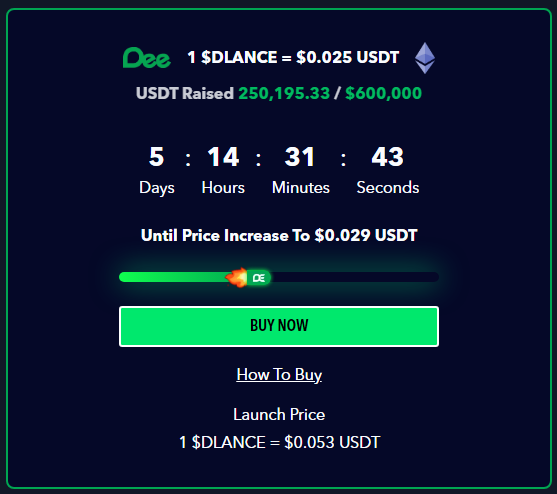Viewport: 557px width, 494px height.
Task: Click the 5 Days countdown number
Action: click(x=157, y=157)
